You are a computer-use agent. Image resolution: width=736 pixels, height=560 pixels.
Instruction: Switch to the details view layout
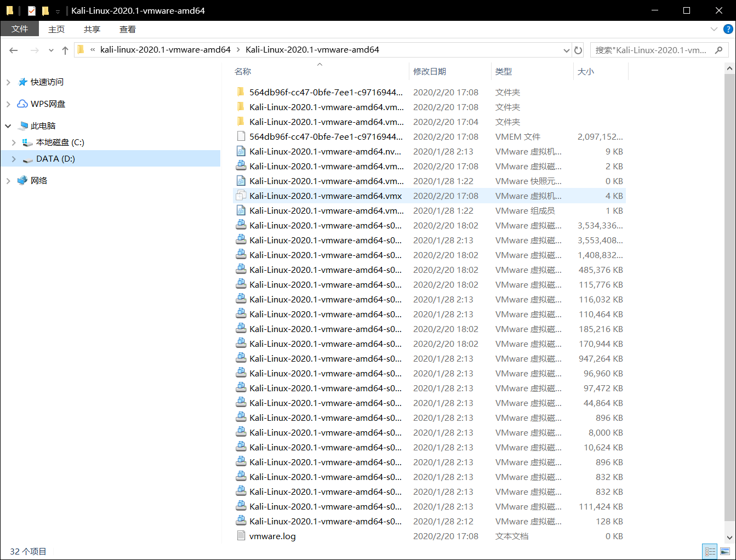710,551
